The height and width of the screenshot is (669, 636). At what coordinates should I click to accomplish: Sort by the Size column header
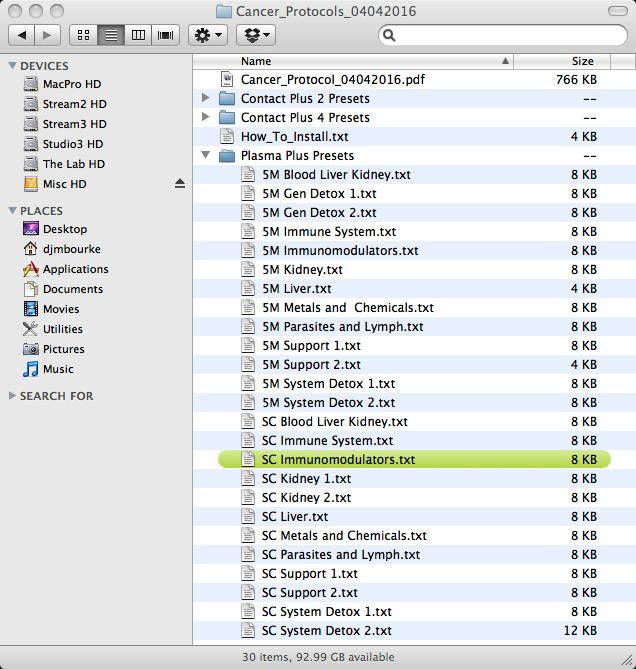tap(562, 61)
